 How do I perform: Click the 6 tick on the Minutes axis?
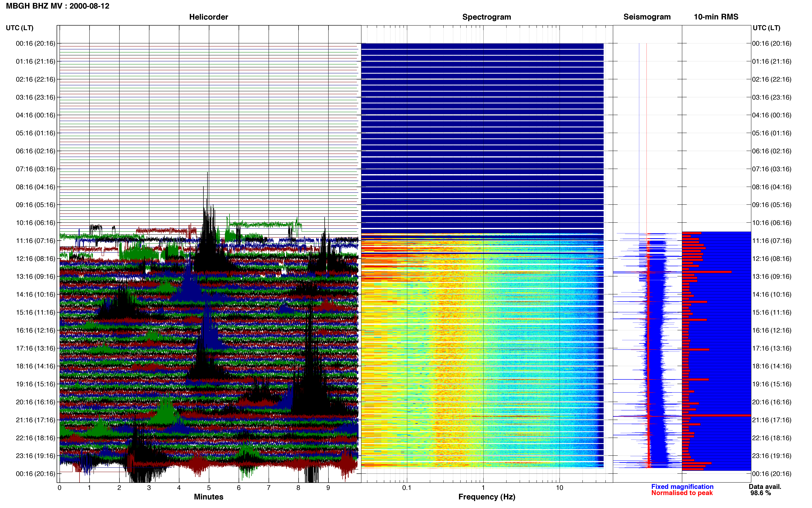239,487
